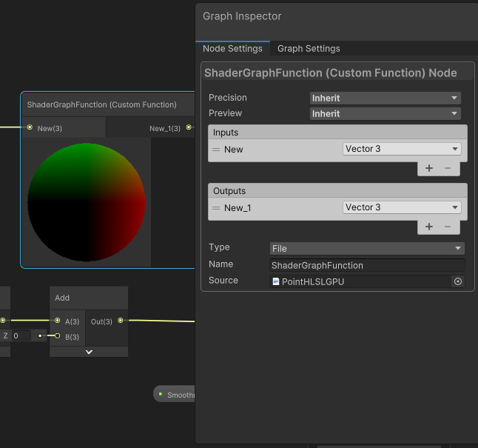Switch to the Graph Settings tab
Image resolution: width=478 pixels, height=448 pixels.
pos(309,49)
